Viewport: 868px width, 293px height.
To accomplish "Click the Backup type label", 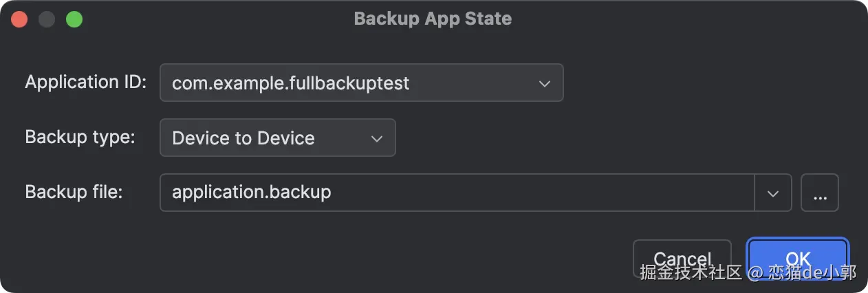I will pos(80,137).
